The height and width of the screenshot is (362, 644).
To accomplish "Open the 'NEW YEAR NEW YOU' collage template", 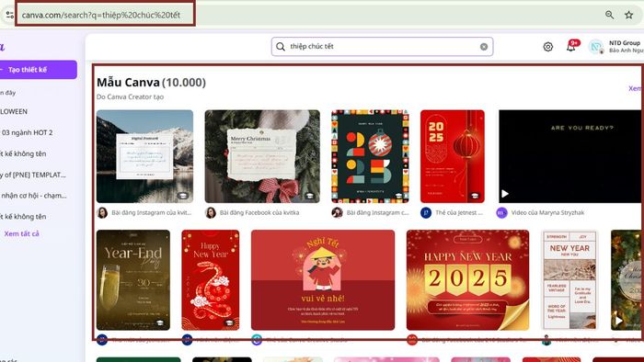I will point(569,280).
